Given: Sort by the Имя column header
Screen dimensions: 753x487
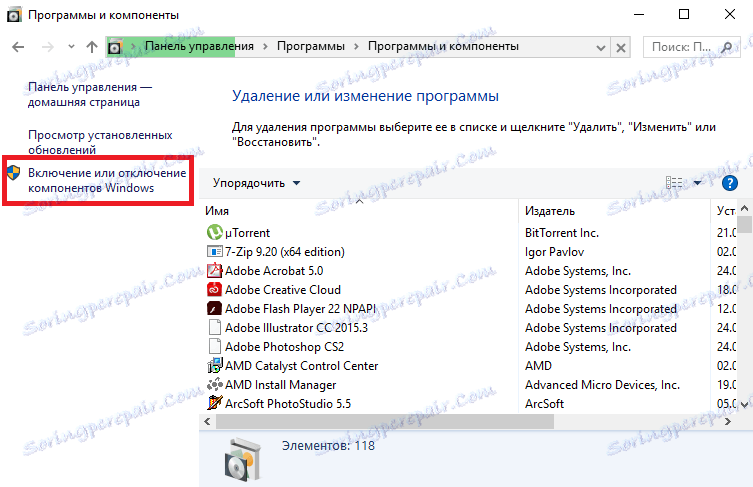Looking at the screenshot, I should pos(359,210).
